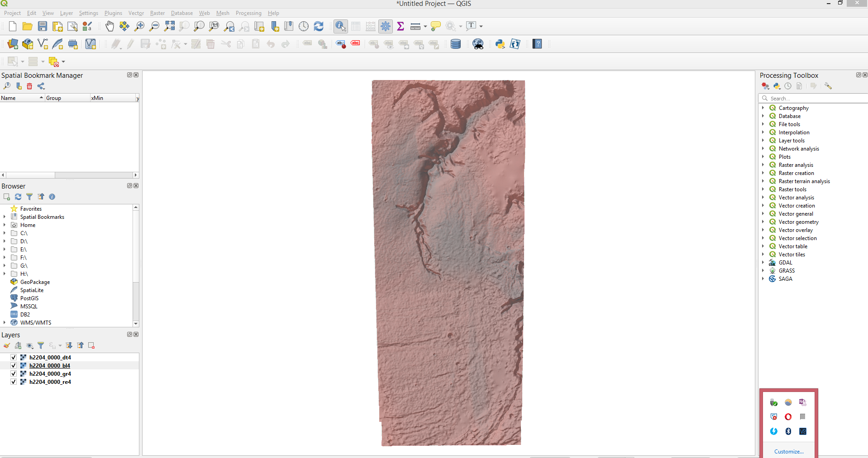Activate the Zoom Out magnifier tool
Image resolution: width=868 pixels, height=458 pixels.
coord(154,26)
